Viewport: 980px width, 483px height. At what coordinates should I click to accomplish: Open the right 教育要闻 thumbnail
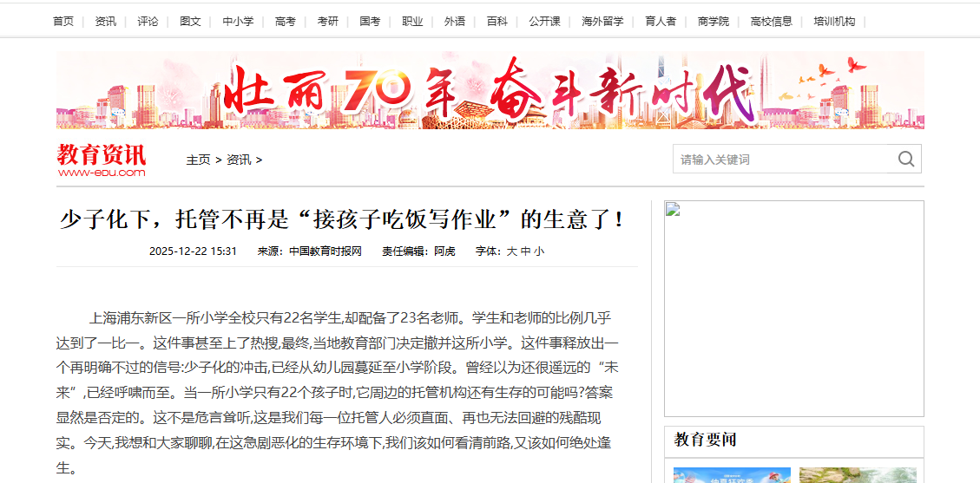tap(858, 475)
